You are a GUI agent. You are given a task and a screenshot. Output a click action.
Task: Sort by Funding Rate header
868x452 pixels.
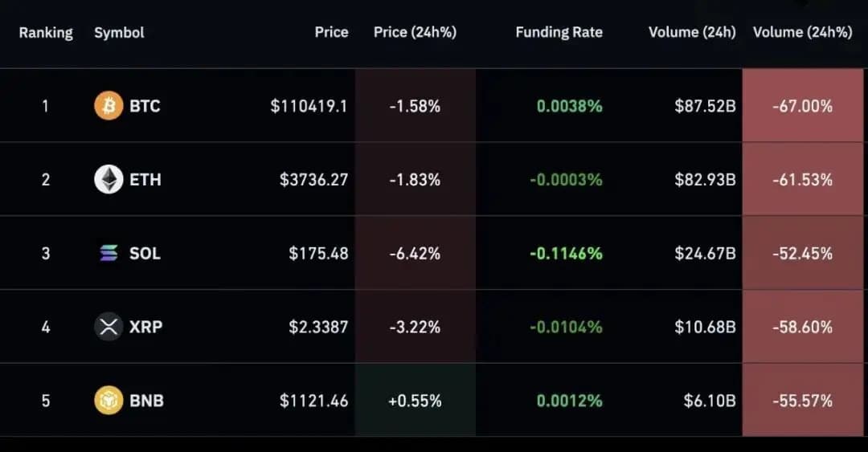tap(559, 33)
